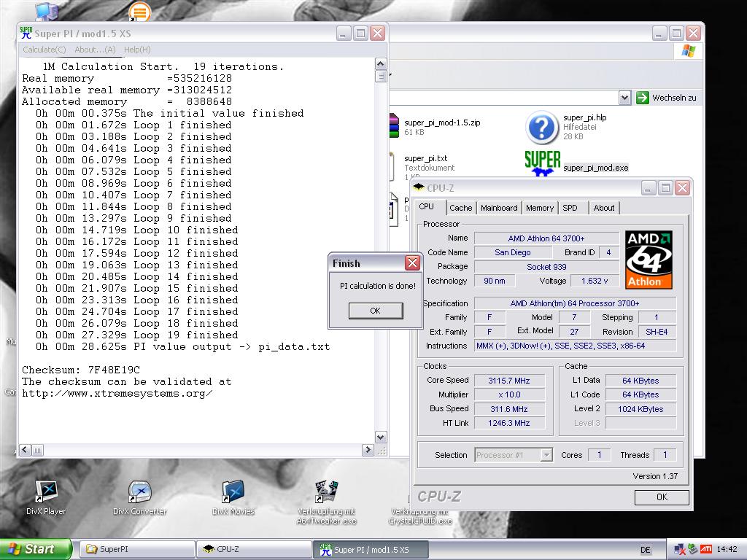
Task: Switch to the Memory tab in CPU-Z
Action: (x=540, y=208)
